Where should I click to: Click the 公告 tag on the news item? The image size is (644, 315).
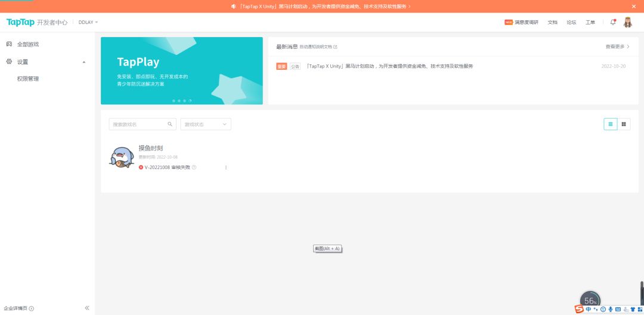click(295, 66)
